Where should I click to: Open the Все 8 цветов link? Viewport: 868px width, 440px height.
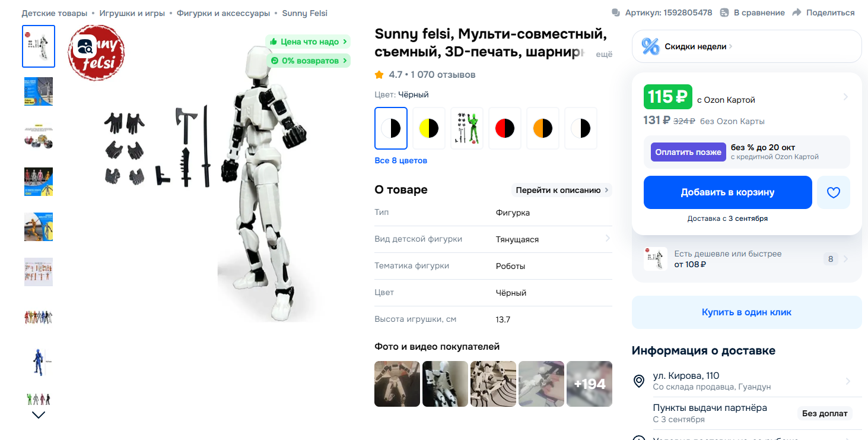pos(400,161)
